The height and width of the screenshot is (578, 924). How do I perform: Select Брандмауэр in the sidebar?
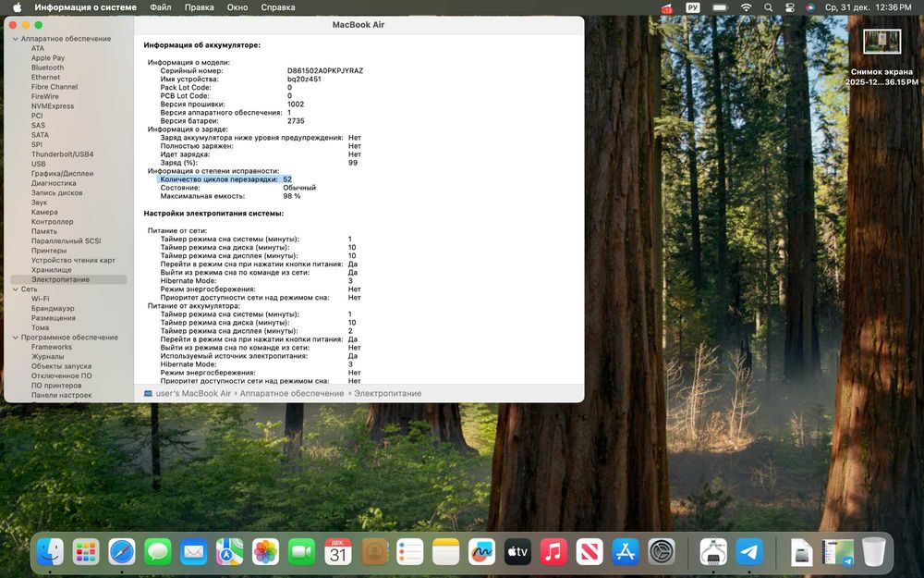pyautogui.click(x=53, y=309)
